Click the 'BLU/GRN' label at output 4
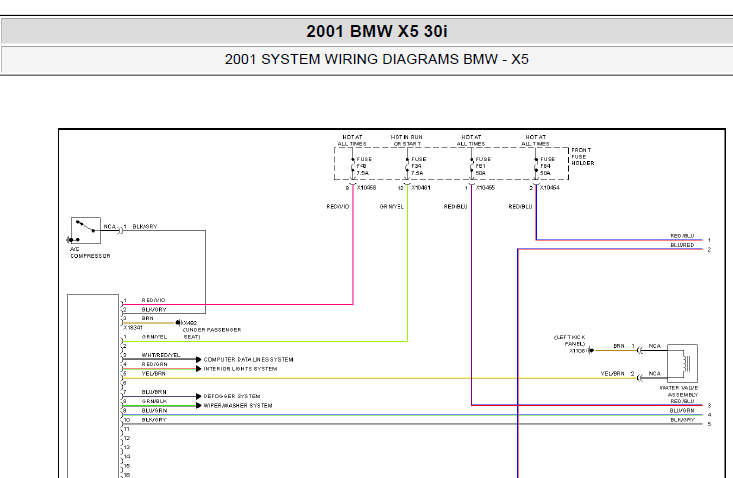The width and height of the screenshot is (733, 478). [x=682, y=411]
